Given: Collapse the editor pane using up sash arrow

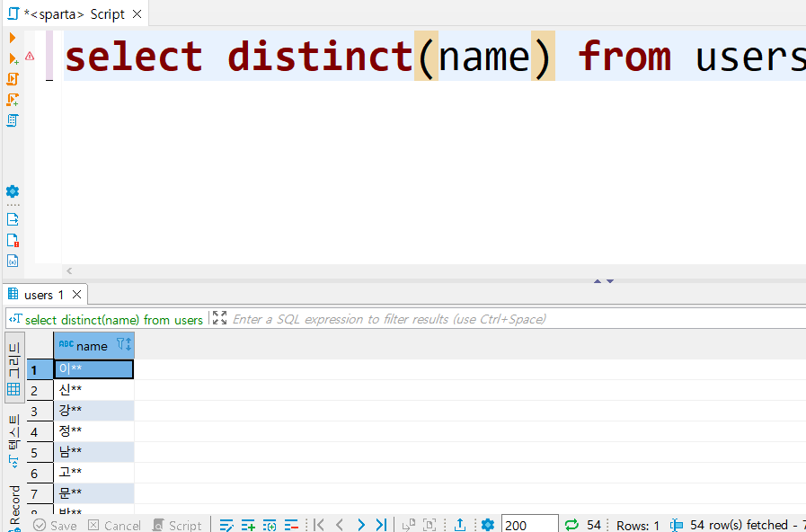Looking at the screenshot, I should click(598, 281).
